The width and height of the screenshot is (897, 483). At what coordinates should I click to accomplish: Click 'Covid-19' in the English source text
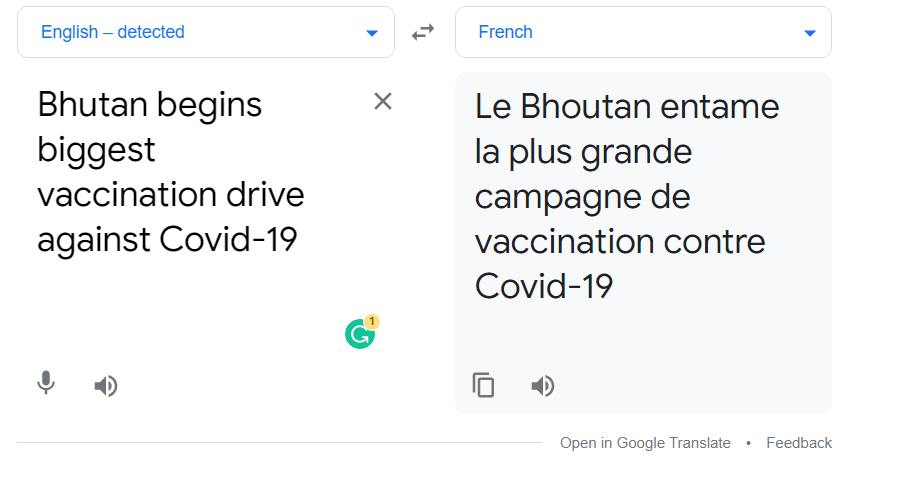pos(228,239)
